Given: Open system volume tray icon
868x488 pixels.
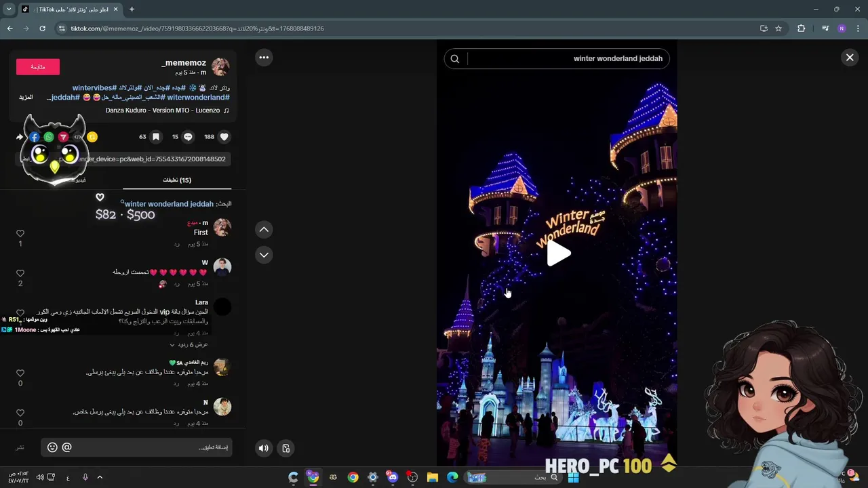Looking at the screenshot, I should coord(40,477).
